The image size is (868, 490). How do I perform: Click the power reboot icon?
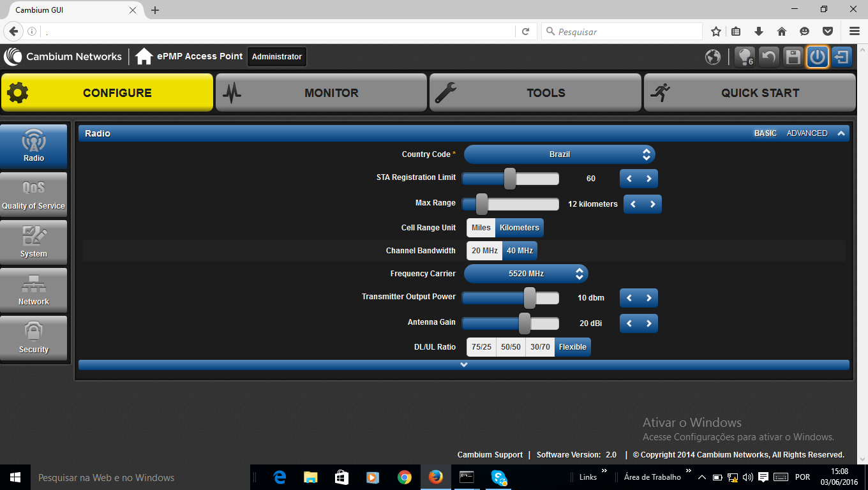pos(818,57)
